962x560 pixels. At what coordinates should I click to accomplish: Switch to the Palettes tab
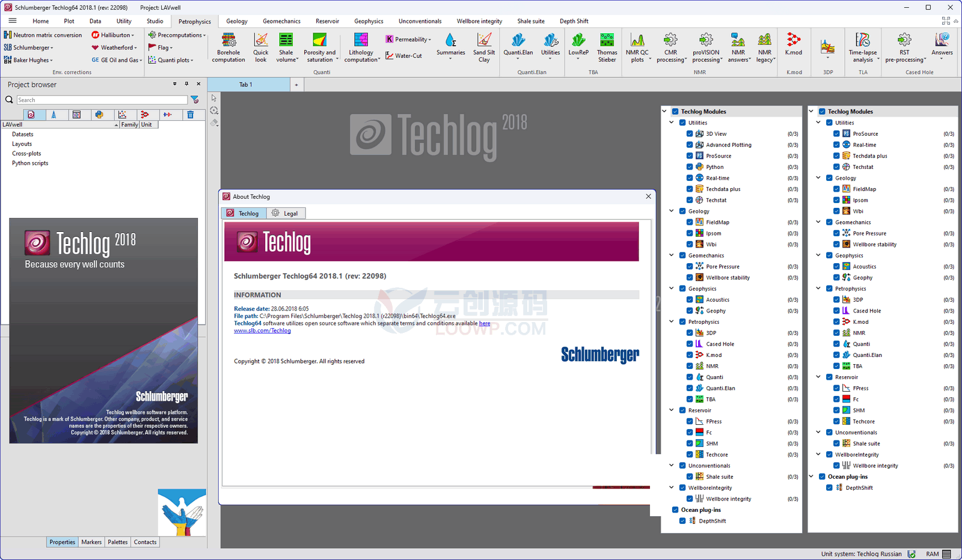[118, 542]
